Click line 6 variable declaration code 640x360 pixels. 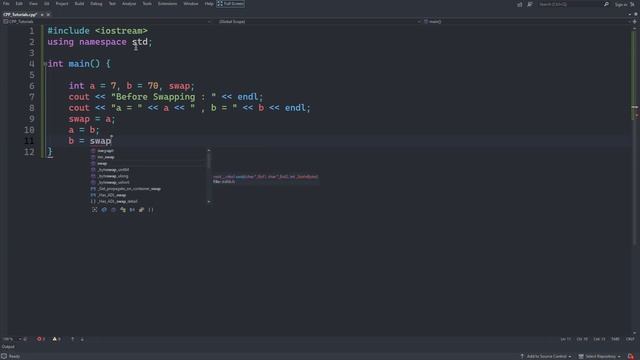coord(131,86)
